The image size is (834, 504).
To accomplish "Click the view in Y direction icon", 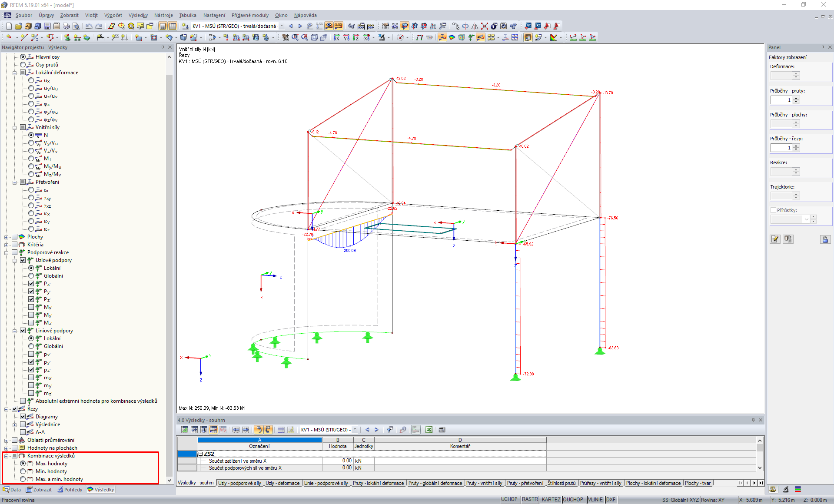I will [x=346, y=37].
